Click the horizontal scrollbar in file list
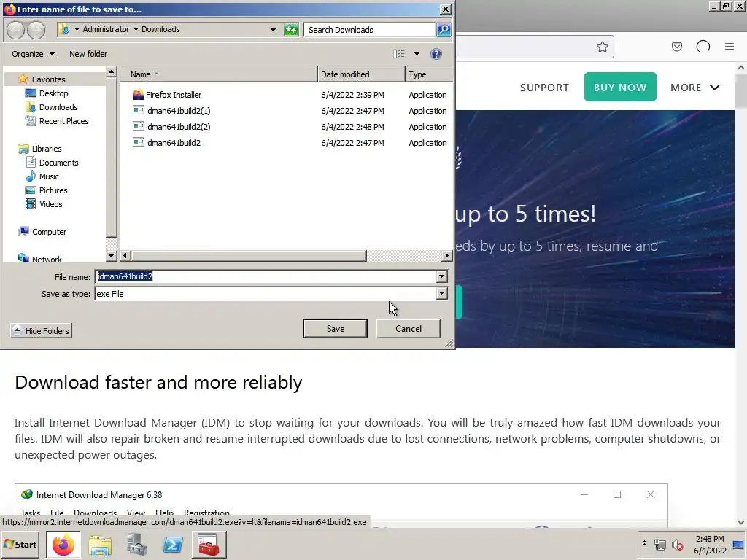 [249, 256]
